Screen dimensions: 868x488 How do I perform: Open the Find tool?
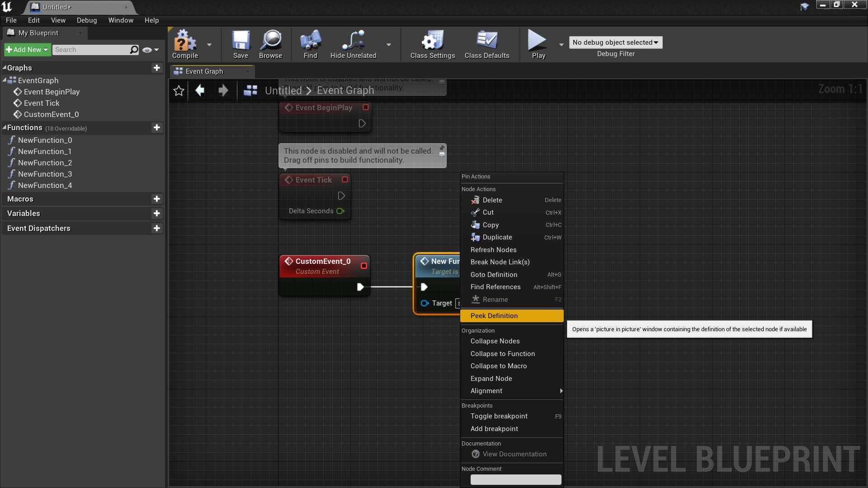tap(310, 43)
